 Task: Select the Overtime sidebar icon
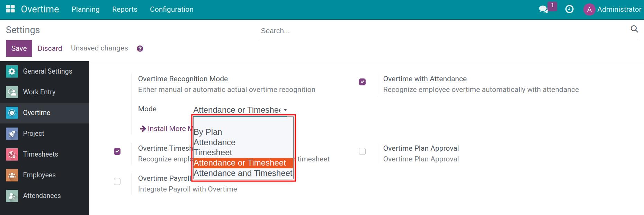12,113
